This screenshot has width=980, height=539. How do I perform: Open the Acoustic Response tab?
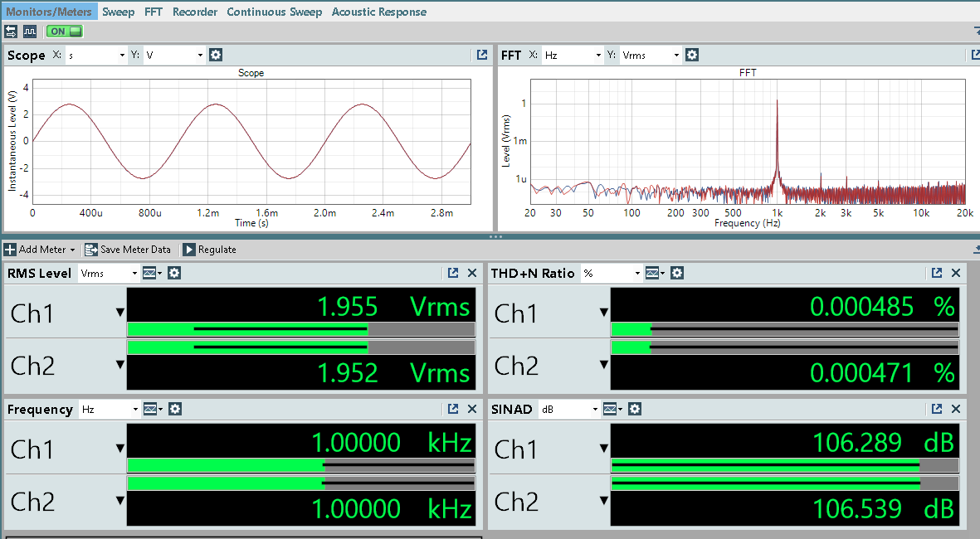coord(379,12)
